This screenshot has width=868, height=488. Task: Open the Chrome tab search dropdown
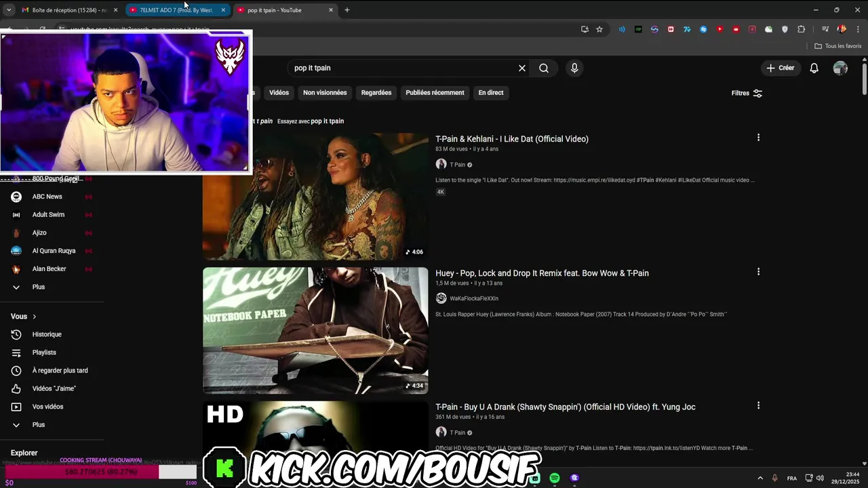click(x=8, y=10)
